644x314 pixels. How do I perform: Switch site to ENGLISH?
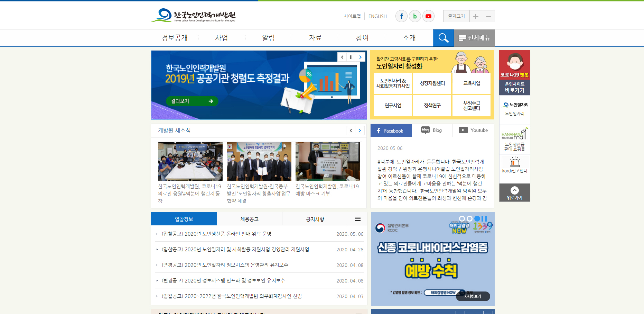(377, 16)
